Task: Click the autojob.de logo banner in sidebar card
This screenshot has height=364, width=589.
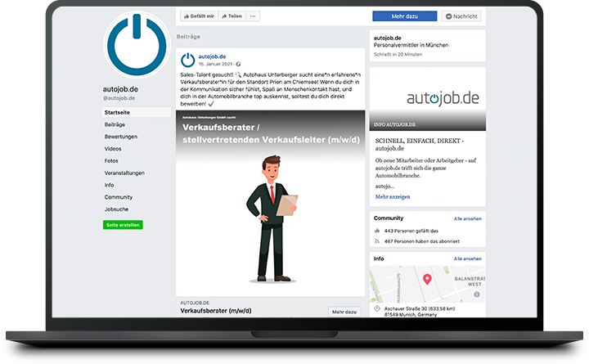Action: pos(428,99)
